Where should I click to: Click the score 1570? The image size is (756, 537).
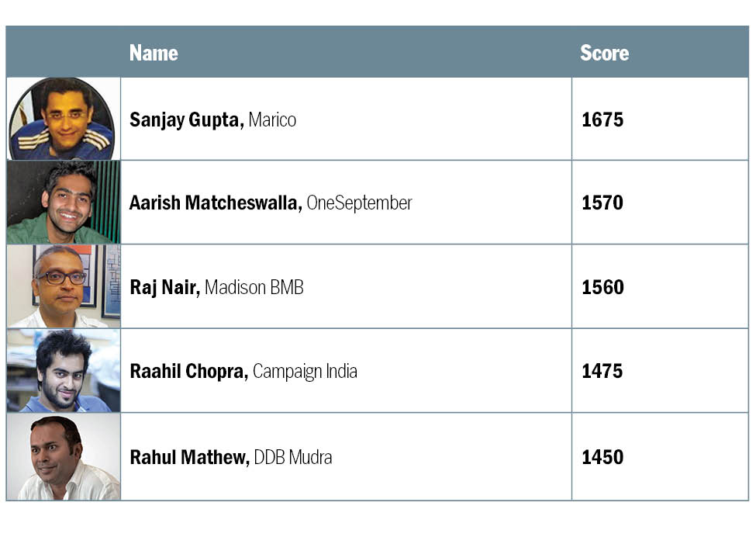click(x=602, y=203)
